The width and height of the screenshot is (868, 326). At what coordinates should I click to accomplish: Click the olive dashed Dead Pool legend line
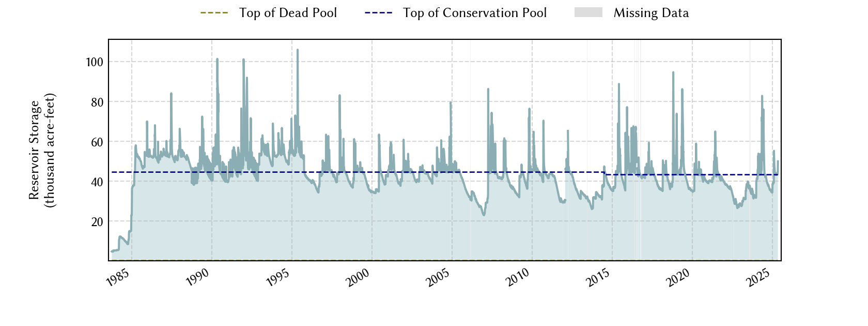(x=214, y=13)
